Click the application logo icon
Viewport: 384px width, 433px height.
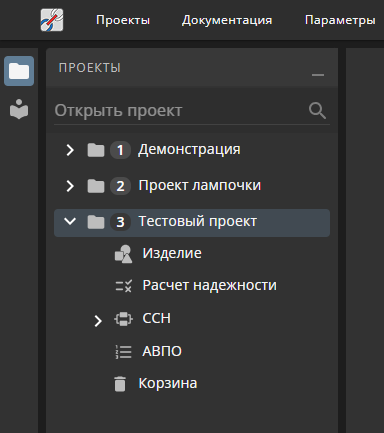coord(52,20)
